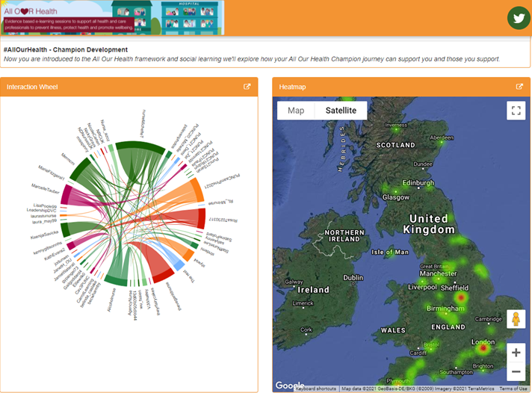Viewport: 532px width, 393px height.
Task: Zoom out on the map
Action: [516, 371]
